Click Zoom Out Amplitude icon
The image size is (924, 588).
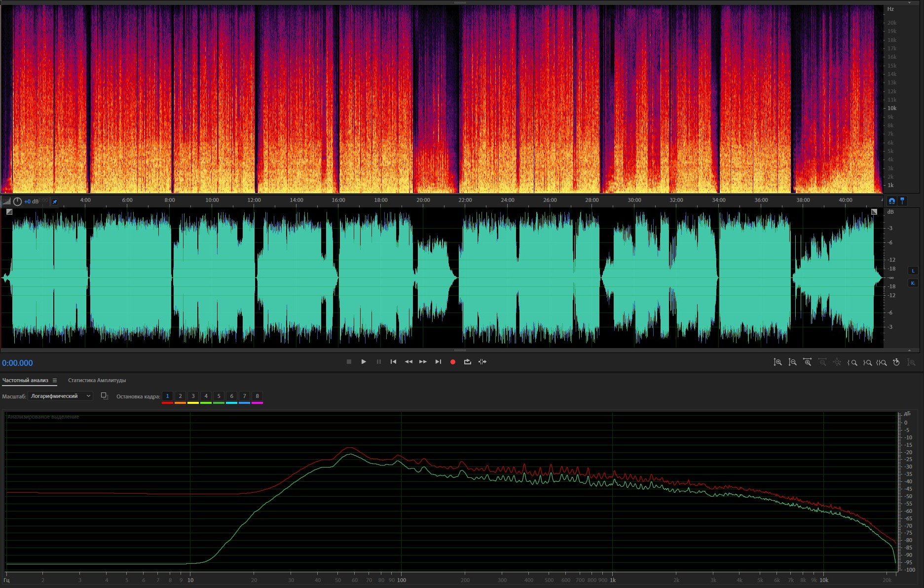pyautogui.click(x=792, y=362)
